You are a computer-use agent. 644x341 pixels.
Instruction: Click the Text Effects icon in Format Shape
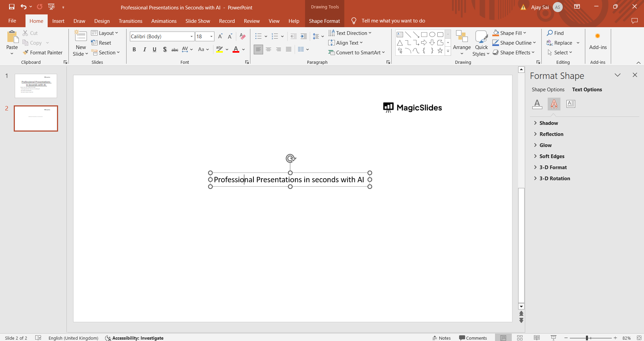click(x=554, y=104)
